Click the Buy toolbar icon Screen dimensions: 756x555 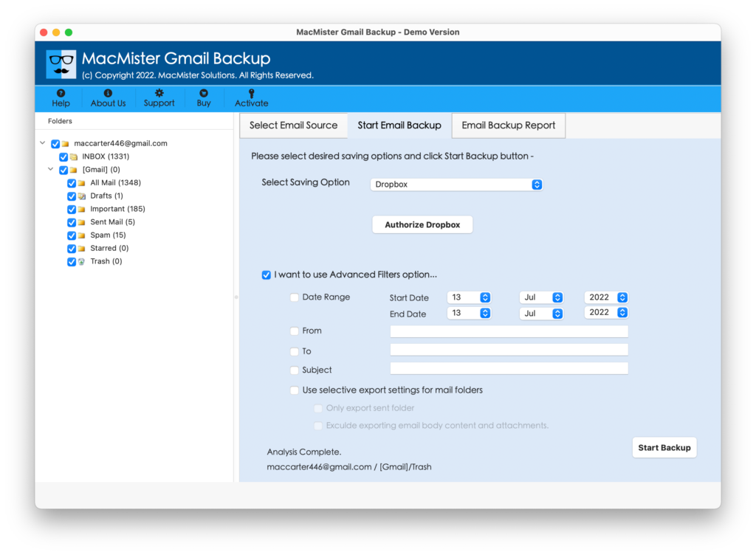pos(204,94)
